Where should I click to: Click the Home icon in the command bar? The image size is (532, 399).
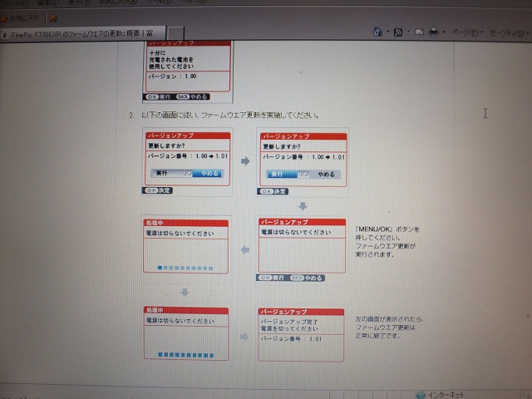pyautogui.click(x=377, y=32)
